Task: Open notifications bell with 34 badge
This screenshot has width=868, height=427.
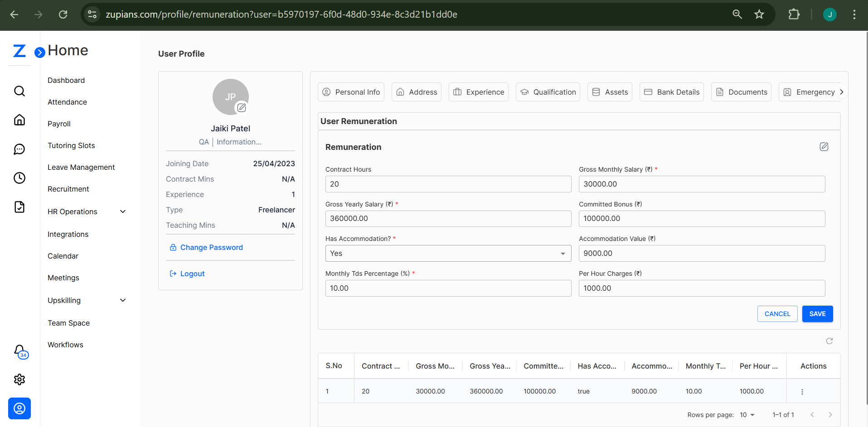Action: (19, 350)
